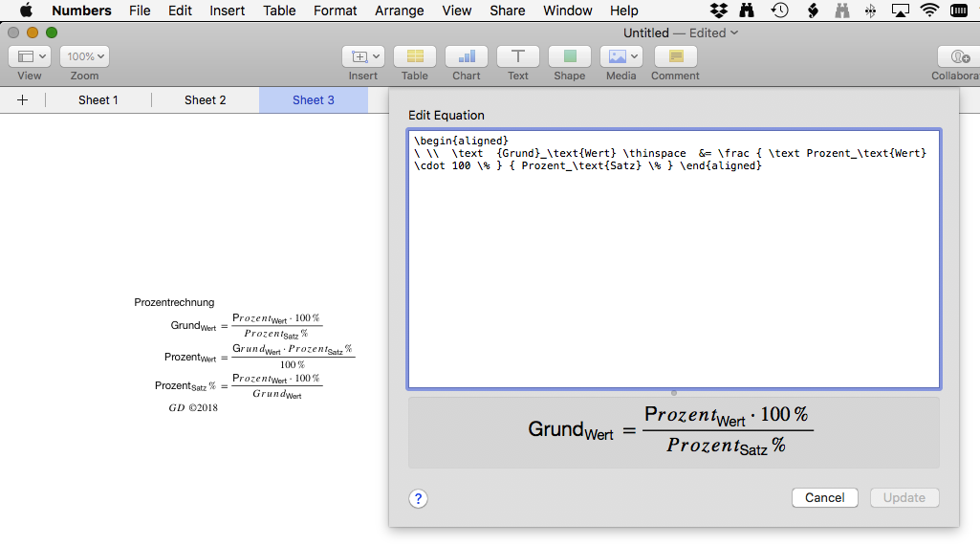Select the Sheet 3 tab
The width and height of the screenshot is (980, 545).
[x=314, y=100]
